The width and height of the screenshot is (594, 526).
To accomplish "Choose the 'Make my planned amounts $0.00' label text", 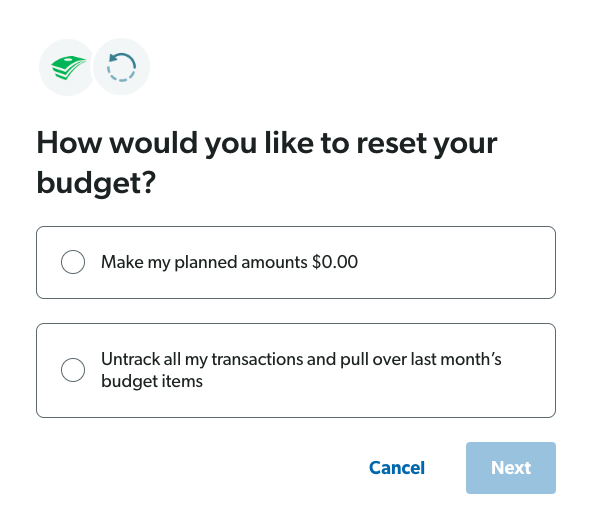I will (229, 262).
